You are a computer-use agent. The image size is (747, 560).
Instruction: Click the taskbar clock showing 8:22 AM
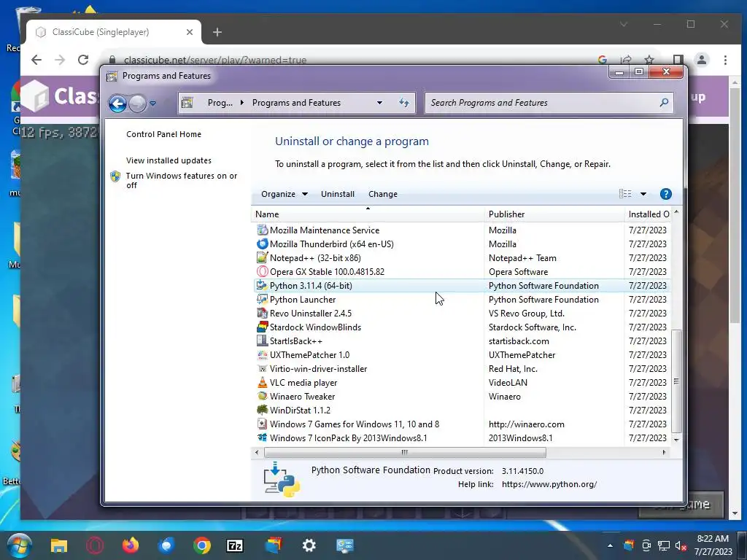[713, 545]
